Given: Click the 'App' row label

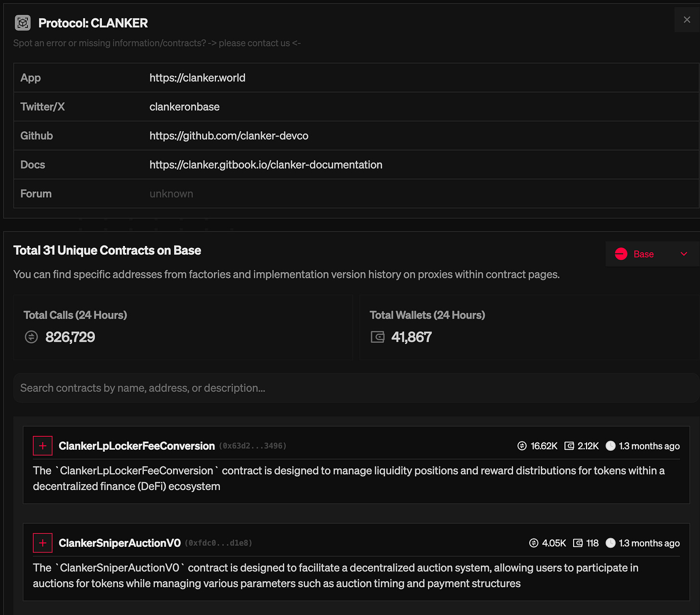Looking at the screenshot, I should 30,78.
